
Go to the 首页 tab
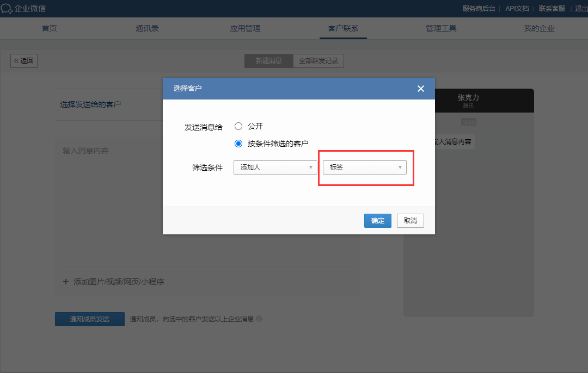50,28
